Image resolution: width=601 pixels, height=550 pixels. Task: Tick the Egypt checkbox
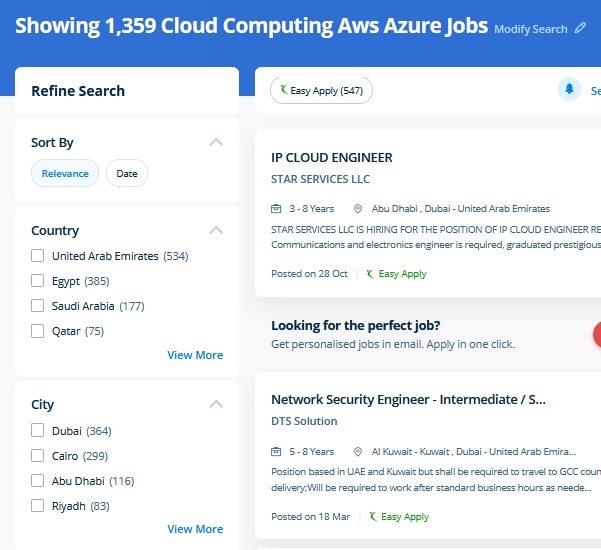38,281
